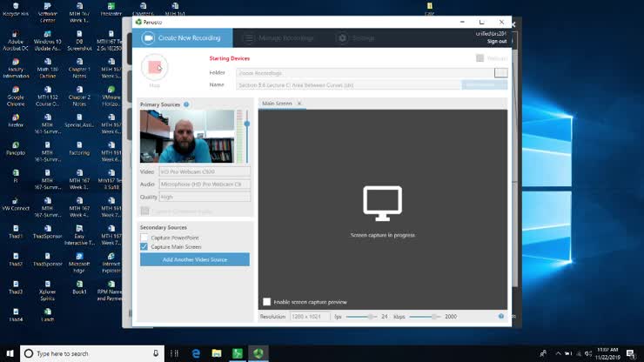This screenshot has height=362, width=644.
Task: Close the Main Screen tab
Action: tap(299, 104)
